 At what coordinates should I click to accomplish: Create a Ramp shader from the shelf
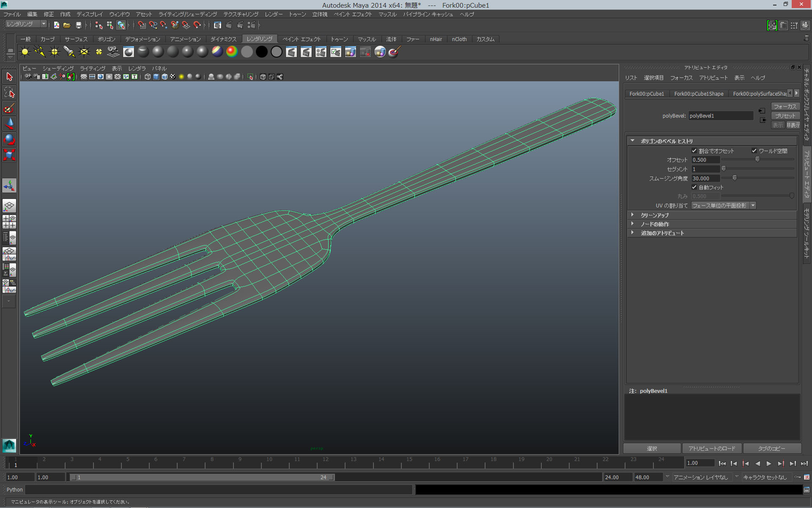click(x=231, y=52)
